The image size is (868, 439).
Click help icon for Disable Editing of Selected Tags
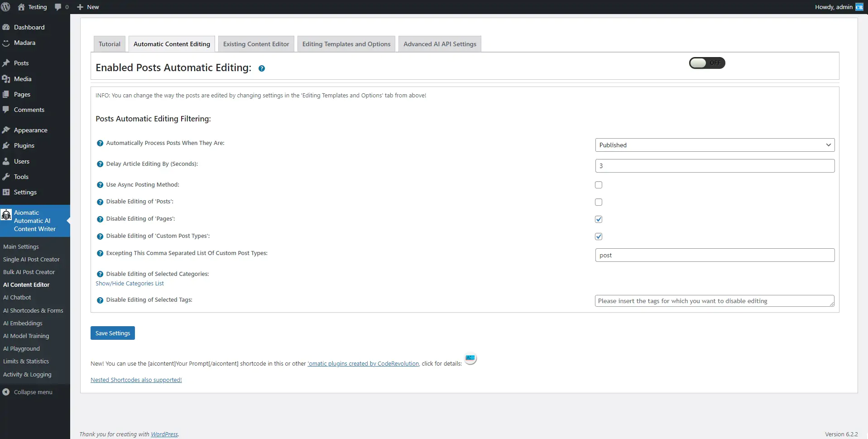tap(100, 300)
